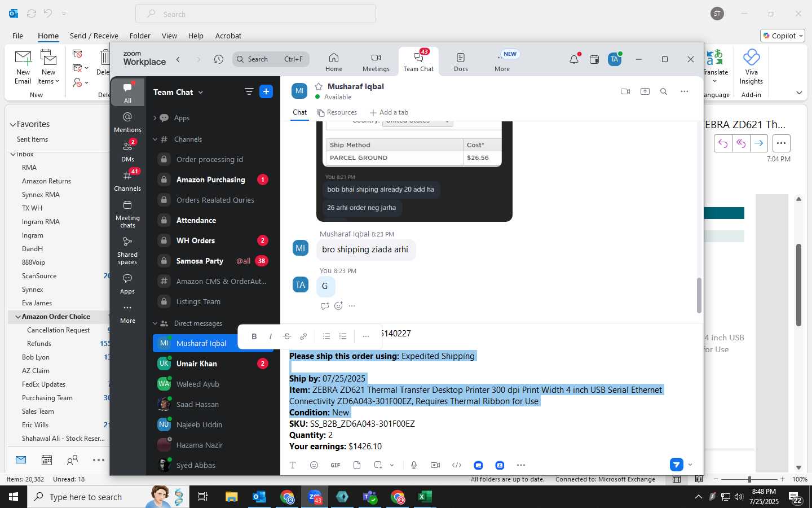The height and width of the screenshot is (508, 812).
Task: Collapse the Channels section
Action: (155, 139)
